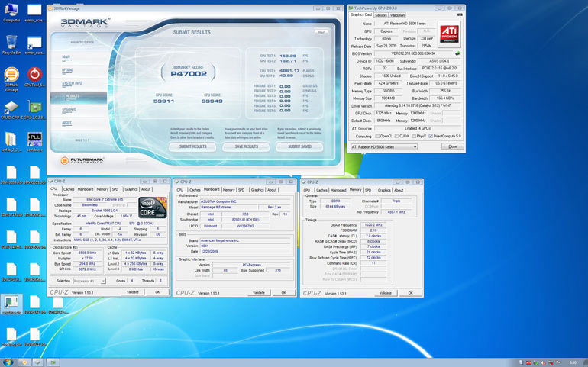Viewport: 588px width, 367px height.
Task: Click the GPU score value 53911
Action: pyautogui.click(x=163, y=101)
